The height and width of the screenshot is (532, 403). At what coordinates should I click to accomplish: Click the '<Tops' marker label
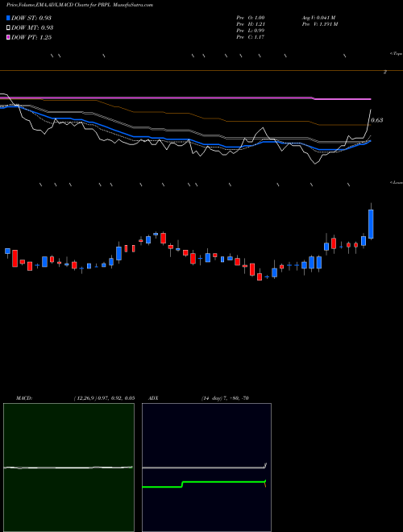coord(396,54)
